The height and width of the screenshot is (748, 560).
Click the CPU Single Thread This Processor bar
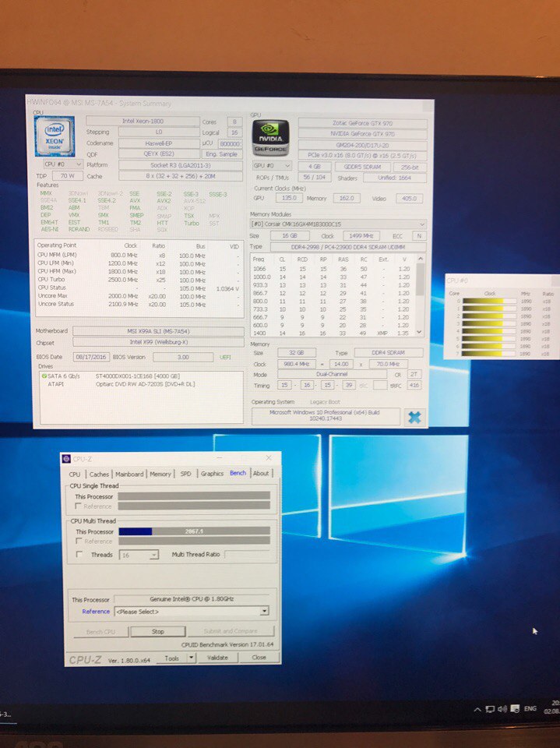tap(194, 496)
